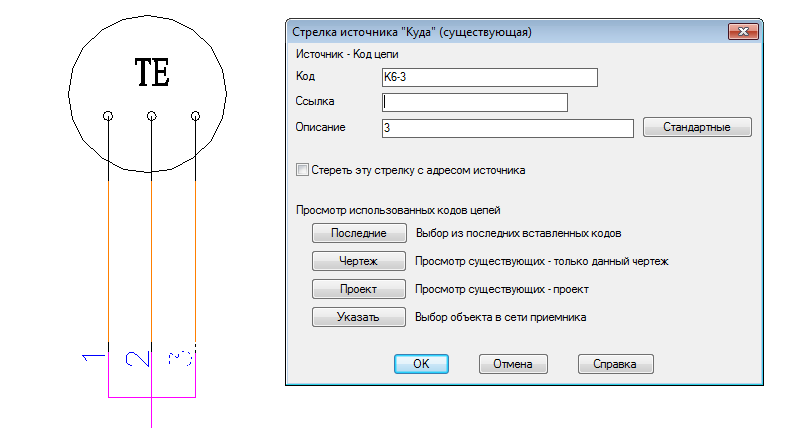The image size is (789, 428).
Task: Focus the Описание input field
Action: point(507,128)
